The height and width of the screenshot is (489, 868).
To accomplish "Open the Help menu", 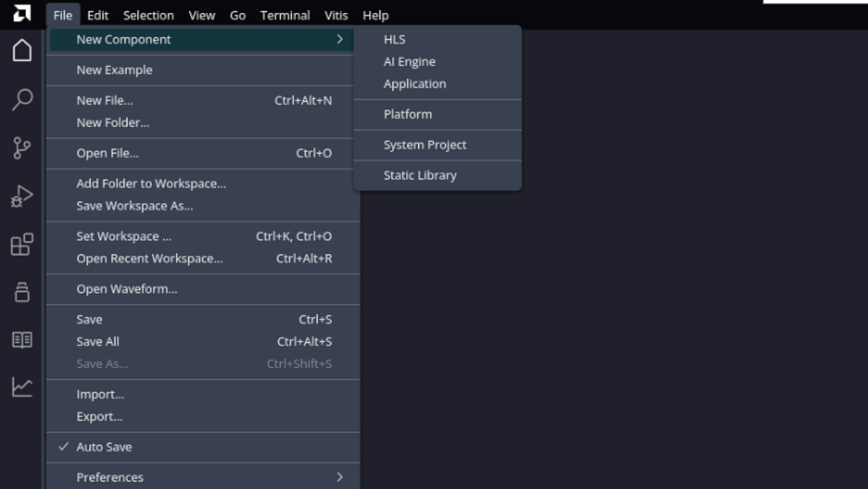I will (x=375, y=16).
